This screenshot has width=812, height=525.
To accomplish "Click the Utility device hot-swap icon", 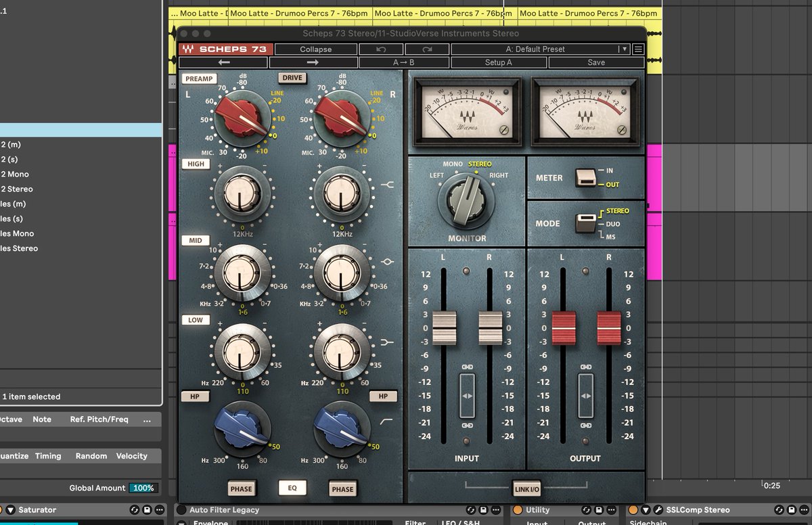I will [587, 510].
